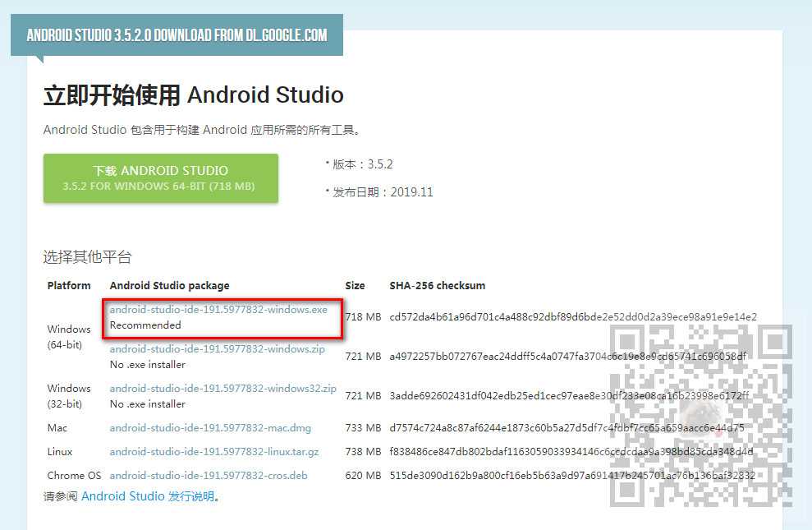This screenshot has height=530, width=812.
Task: Click the Chrome OS platform cell
Action: coord(74,476)
